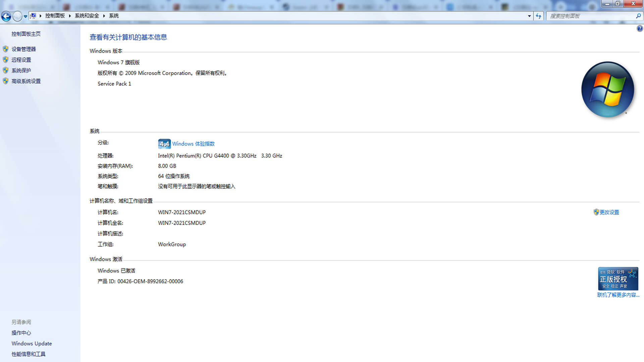Select computer name WIN7-2021CSMDUP in 计算机名 row
644x362 pixels.
[x=182, y=212]
